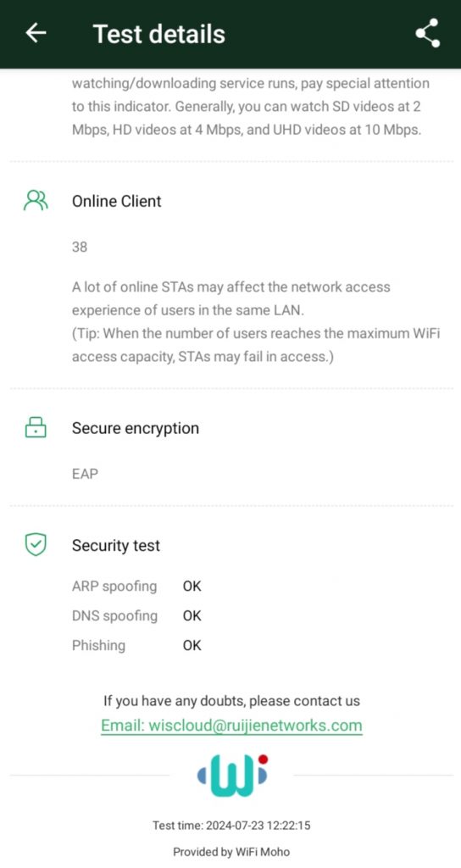Select the Phishing OK result

[x=192, y=645]
